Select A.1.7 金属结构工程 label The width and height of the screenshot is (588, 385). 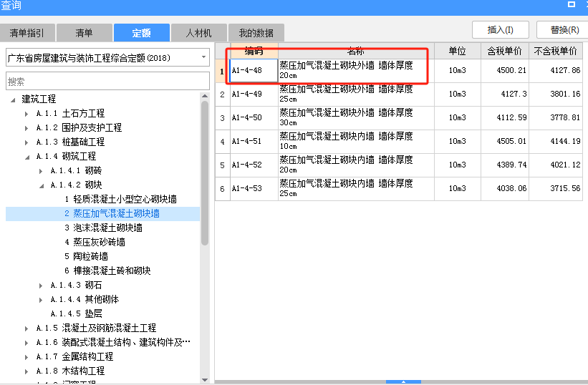(74, 356)
